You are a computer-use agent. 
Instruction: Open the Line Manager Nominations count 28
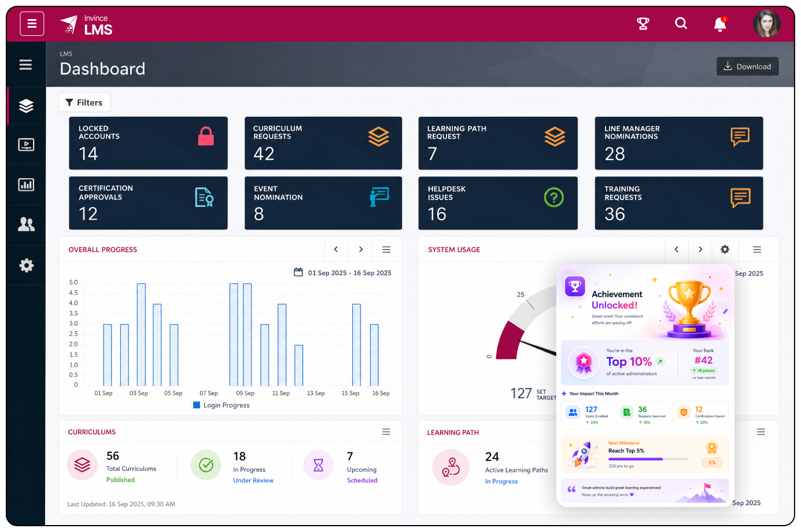click(x=615, y=154)
